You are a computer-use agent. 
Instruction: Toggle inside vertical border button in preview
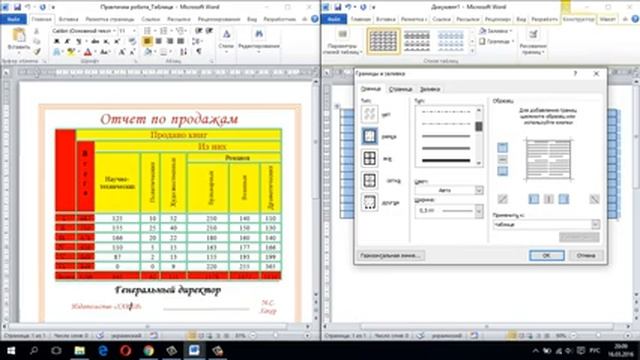point(549,199)
